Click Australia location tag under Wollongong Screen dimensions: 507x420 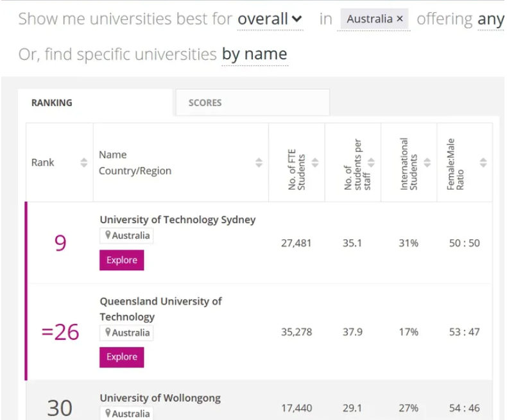click(x=127, y=414)
